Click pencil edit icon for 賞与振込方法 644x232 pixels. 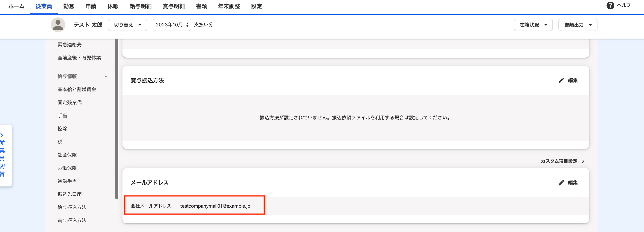[561, 80]
